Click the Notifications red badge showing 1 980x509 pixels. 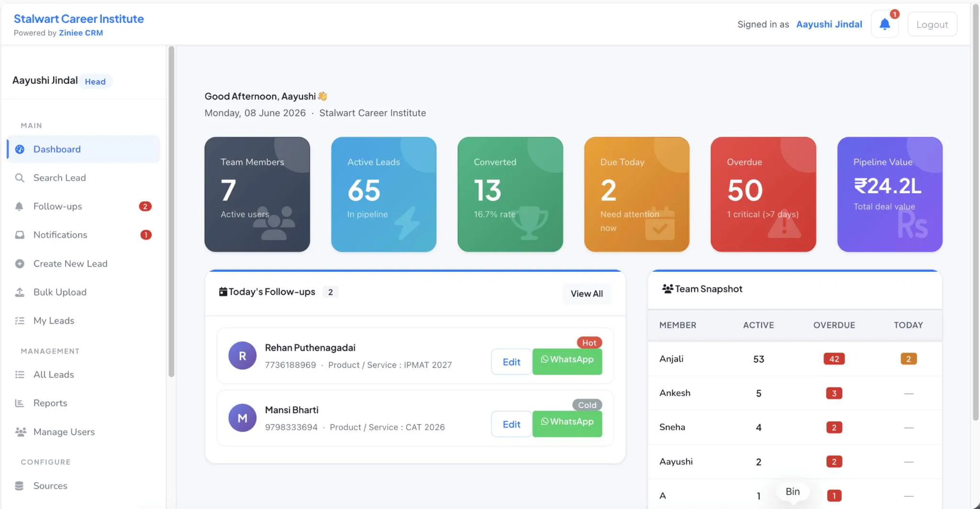[x=145, y=235]
